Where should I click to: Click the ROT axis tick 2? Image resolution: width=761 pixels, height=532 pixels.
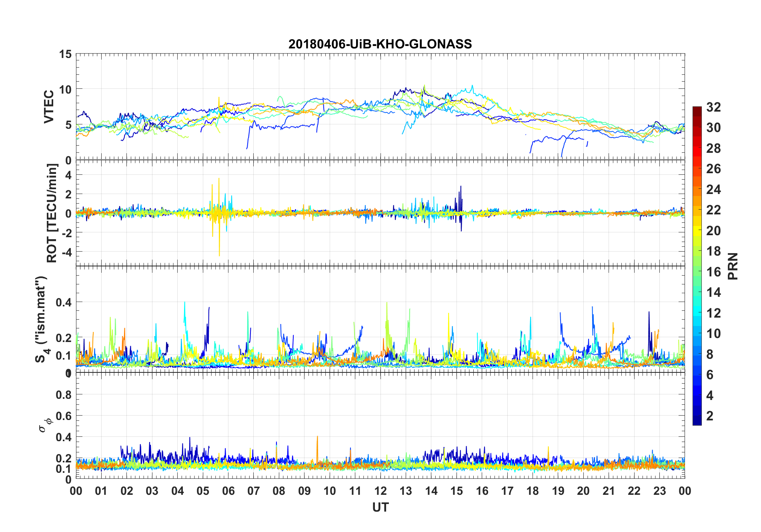(x=68, y=194)
